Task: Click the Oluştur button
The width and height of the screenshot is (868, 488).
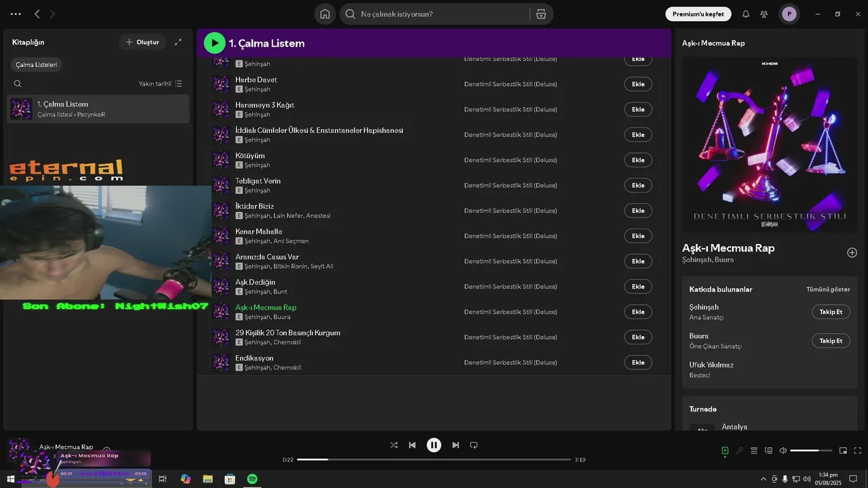Action: (x=142, y=42)
